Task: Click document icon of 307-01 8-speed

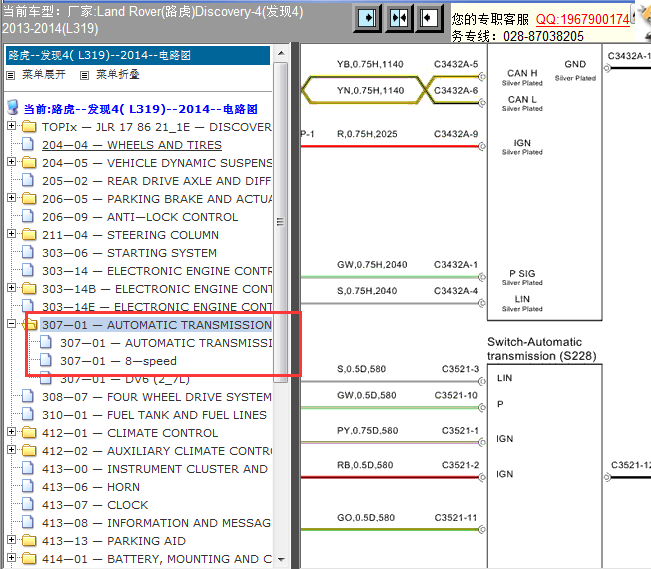Action: 46,361
